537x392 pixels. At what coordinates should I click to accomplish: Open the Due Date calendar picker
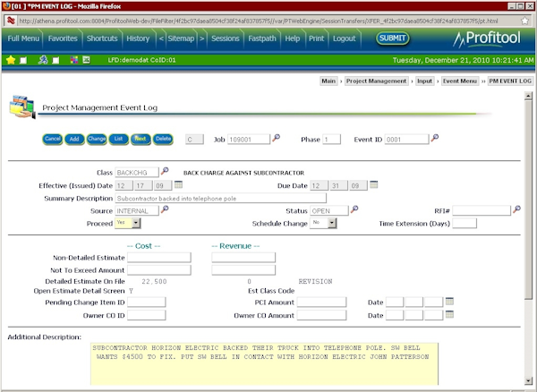click(373, 184)
